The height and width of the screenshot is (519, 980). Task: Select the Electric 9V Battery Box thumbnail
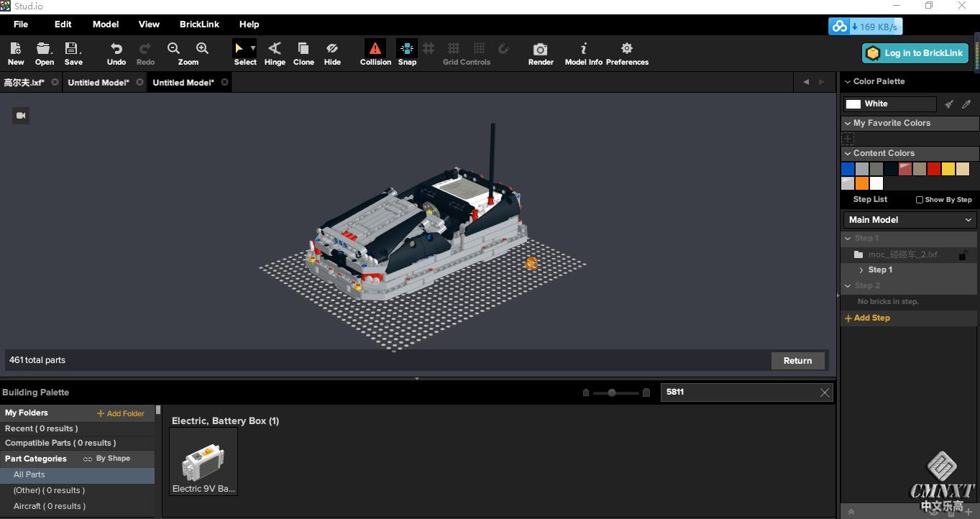203,461
